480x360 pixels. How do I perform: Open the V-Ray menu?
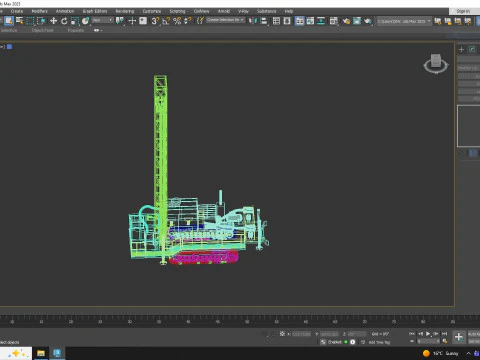coord(243,11)
